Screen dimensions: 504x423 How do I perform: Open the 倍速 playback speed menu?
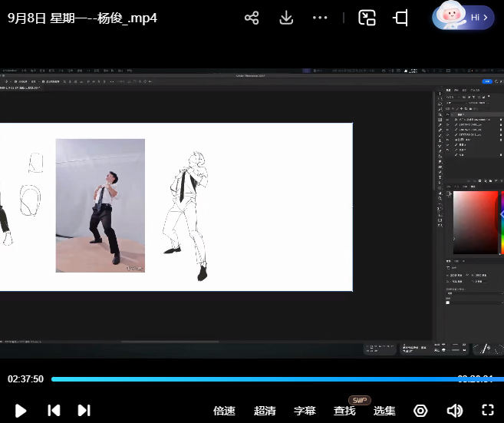pyautogui.click(x=224, y=411)
